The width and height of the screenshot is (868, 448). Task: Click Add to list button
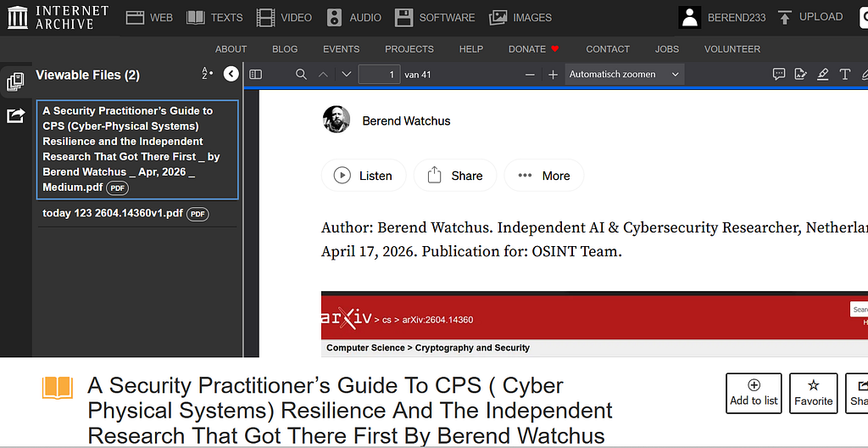click(x=754, y=393)
